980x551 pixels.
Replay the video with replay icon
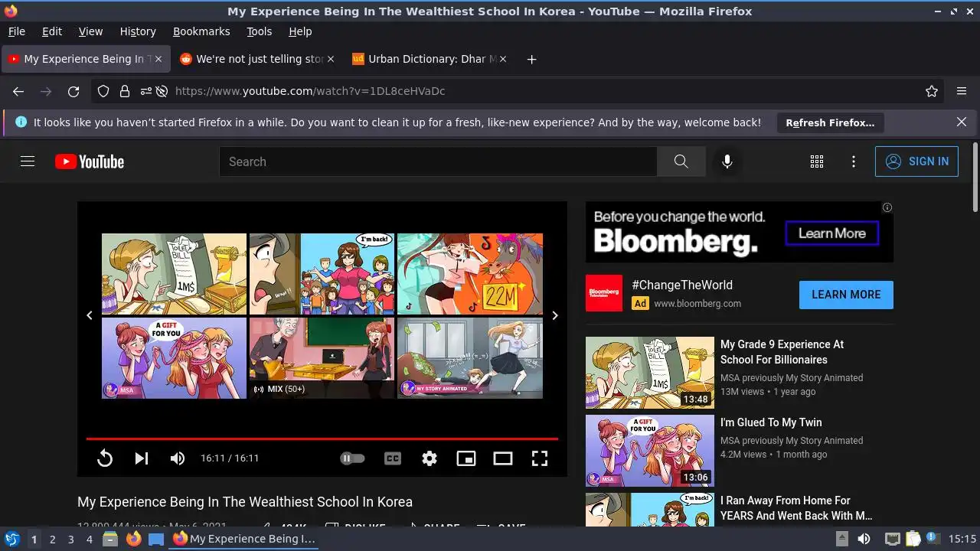[105, 458]
